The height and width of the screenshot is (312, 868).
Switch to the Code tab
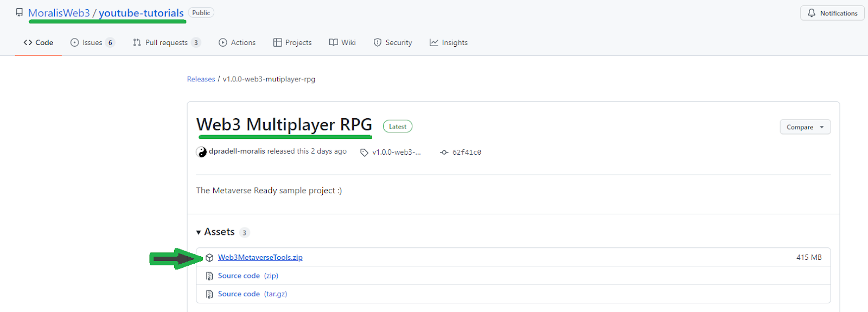[x=39, y=42]
